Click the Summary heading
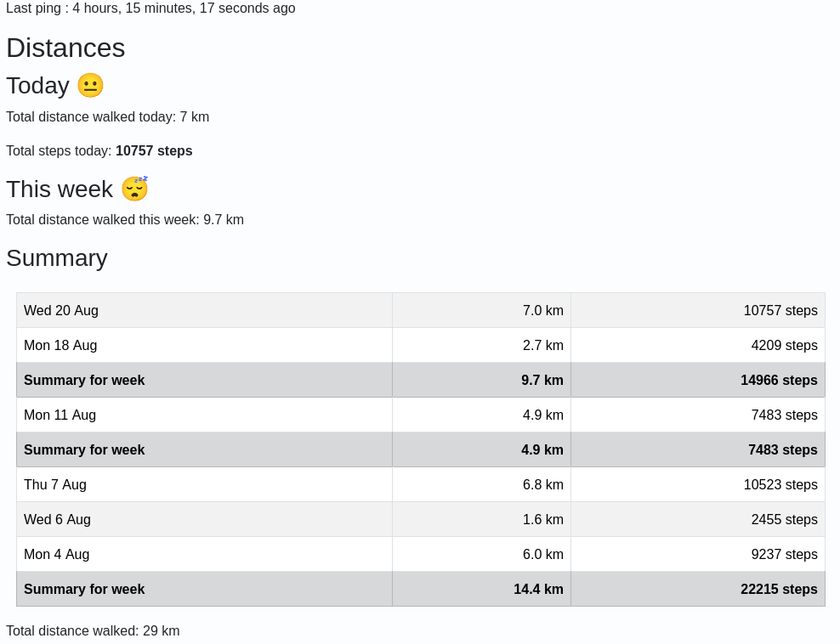The height and width of the screenshot is (644, 840). point(57,258)
